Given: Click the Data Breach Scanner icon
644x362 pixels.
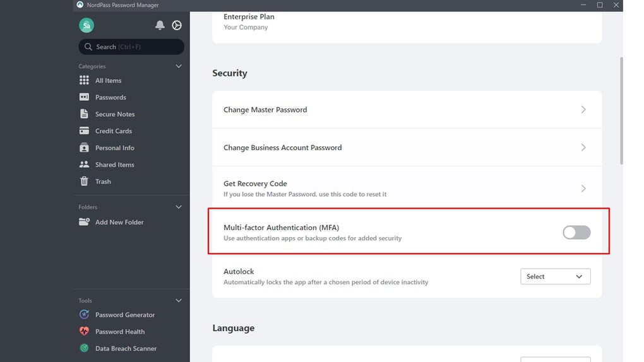Looking at the screenshot, I should pyautogui.click(x=84, y=348).
